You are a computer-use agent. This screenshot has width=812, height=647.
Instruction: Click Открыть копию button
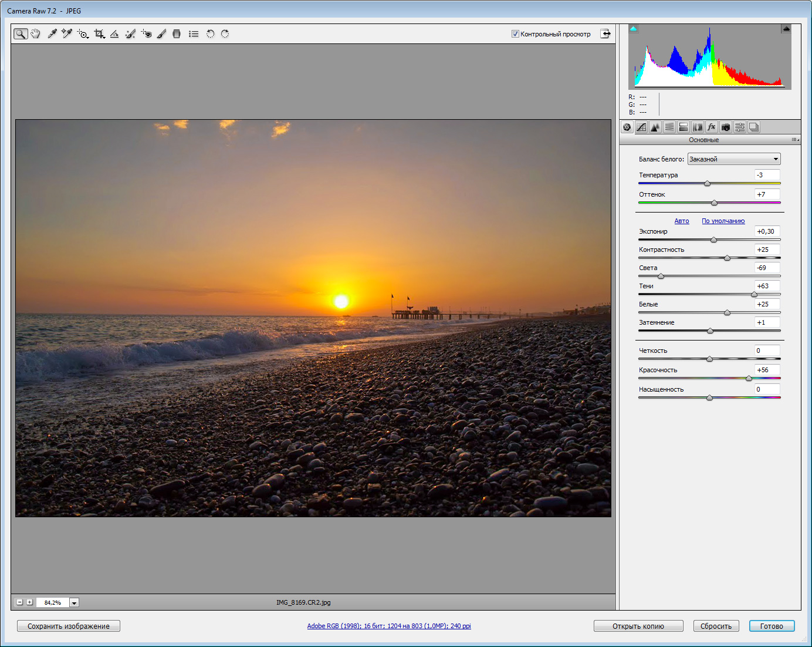point(638,626)
